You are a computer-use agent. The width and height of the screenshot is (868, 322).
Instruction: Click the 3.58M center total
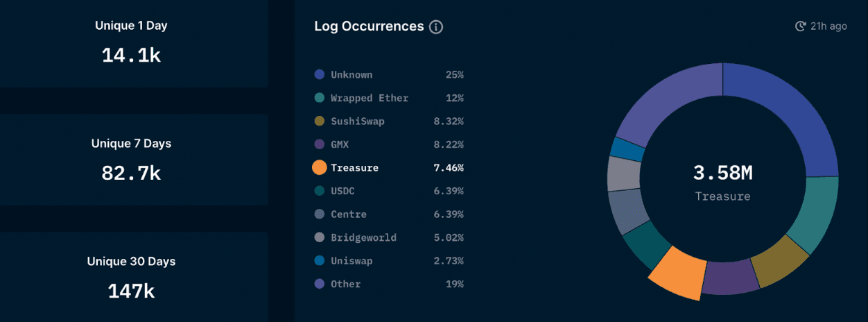point(722,173)
